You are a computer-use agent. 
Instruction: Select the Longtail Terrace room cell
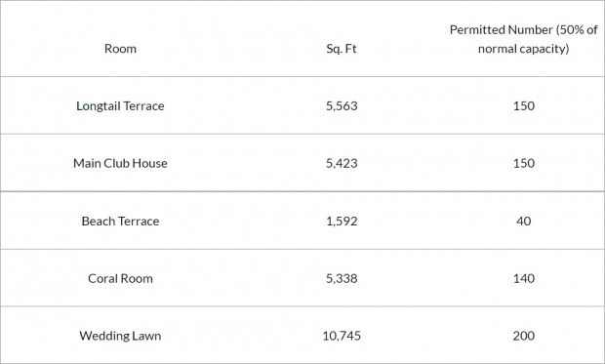(120, 105)
